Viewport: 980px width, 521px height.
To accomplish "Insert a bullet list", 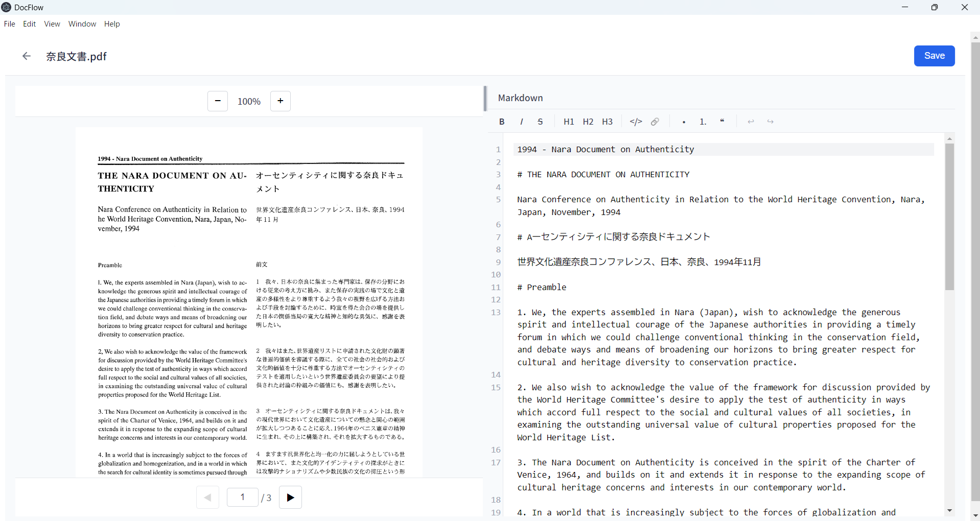I will pos(684,122).
